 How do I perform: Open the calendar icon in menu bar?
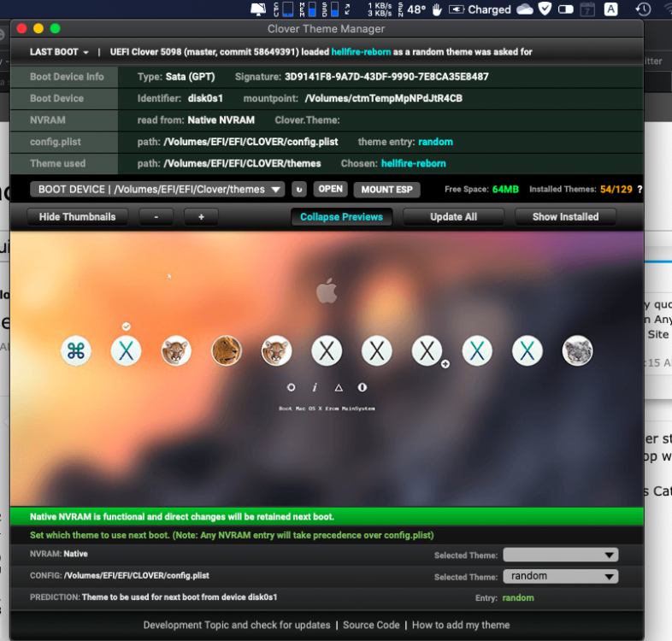coord(587,9)
